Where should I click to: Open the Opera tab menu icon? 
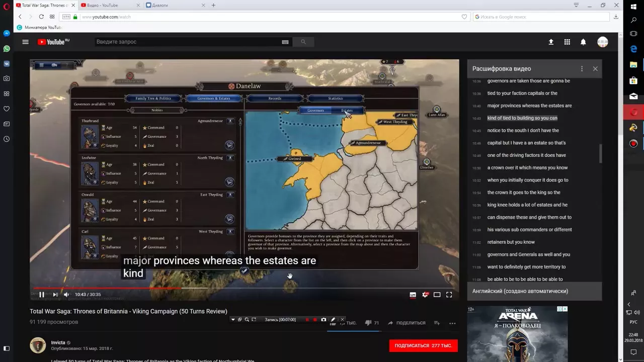point(576,5)
